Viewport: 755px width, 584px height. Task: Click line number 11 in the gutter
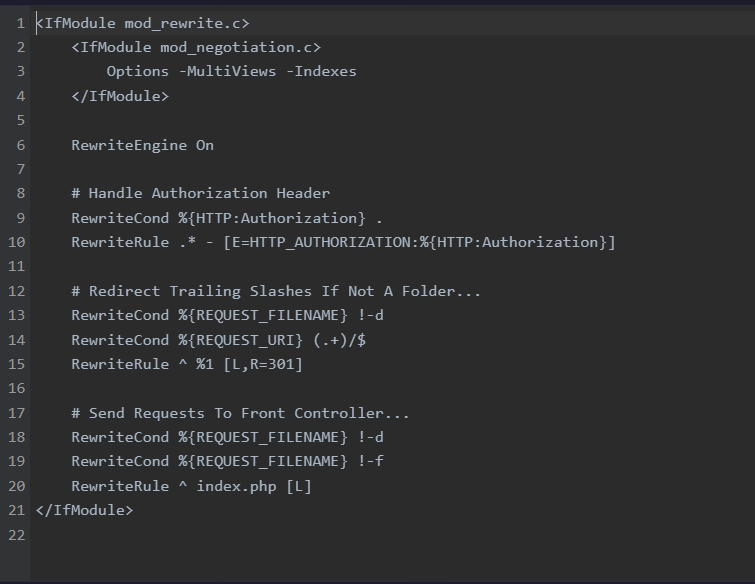(16, 266)
